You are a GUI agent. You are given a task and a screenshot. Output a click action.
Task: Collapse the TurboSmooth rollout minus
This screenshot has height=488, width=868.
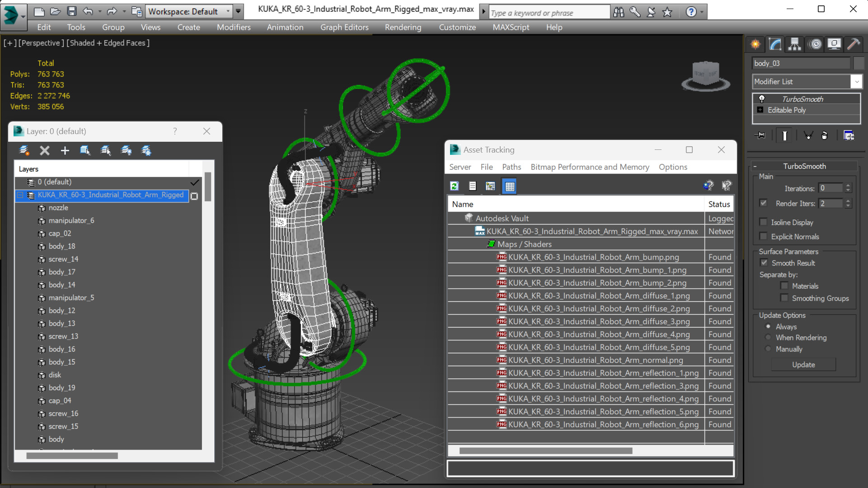click(x=755, y=166)
